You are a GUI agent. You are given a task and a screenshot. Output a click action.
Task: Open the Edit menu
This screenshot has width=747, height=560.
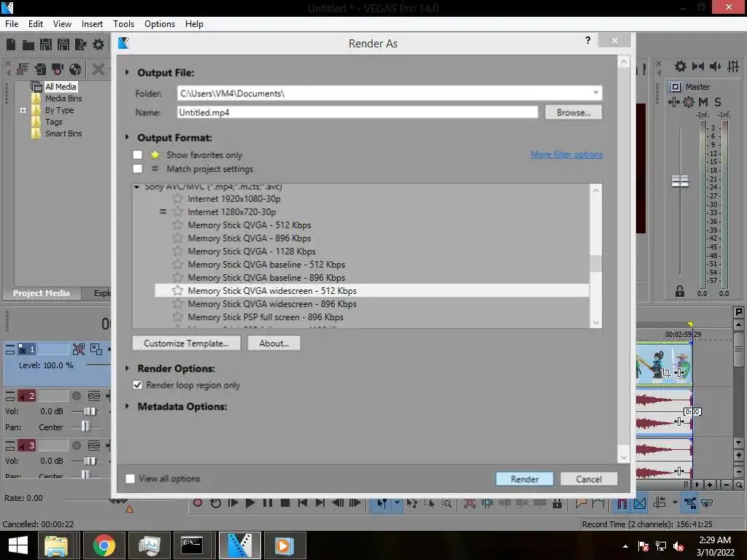pyautogui.click(x=36, y=24)
